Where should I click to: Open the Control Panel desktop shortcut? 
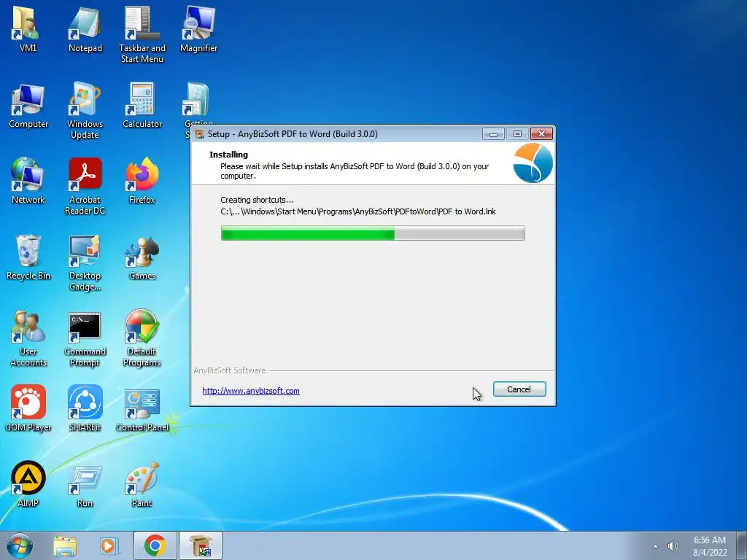coord(142,408)
